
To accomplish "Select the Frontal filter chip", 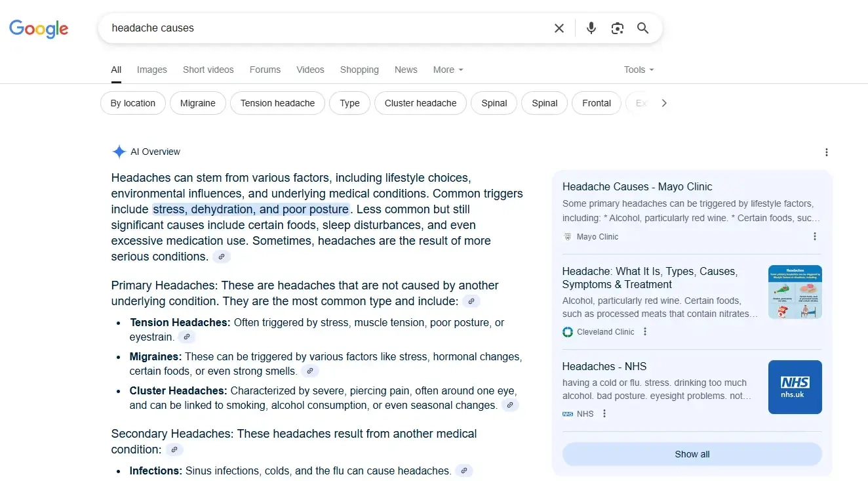I will coord(597,103).
